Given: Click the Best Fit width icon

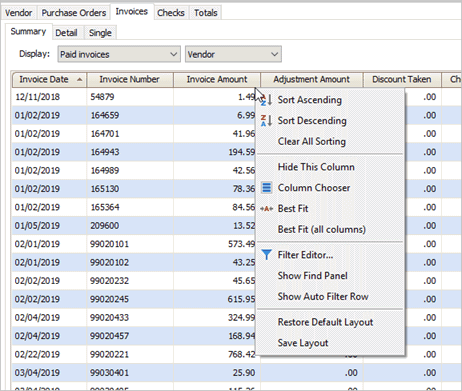Looking at the screenshot, I should (266, 209).
